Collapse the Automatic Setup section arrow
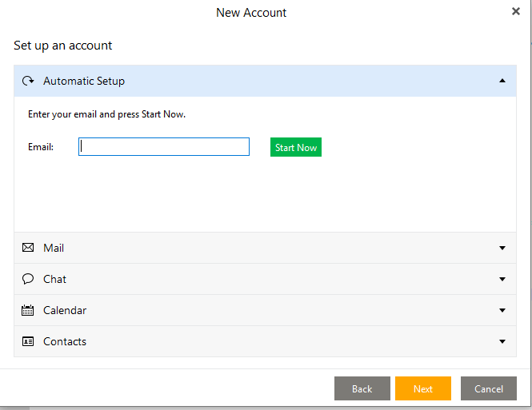This screenshot has width=532, height=410. (502, 81)
